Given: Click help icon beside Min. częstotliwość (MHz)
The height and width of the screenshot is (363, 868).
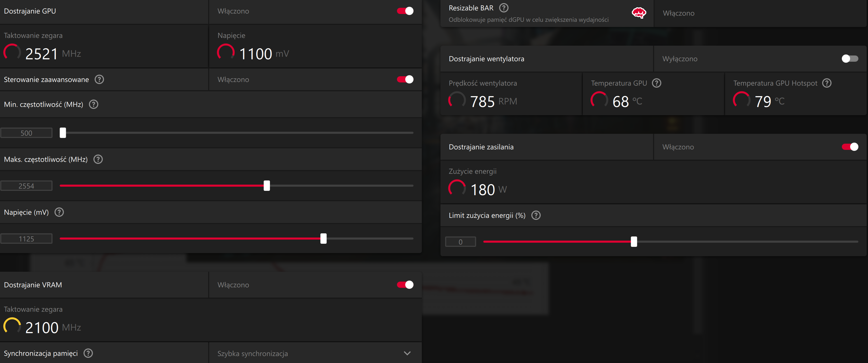Looking at the screenshot, I should 93,104.
